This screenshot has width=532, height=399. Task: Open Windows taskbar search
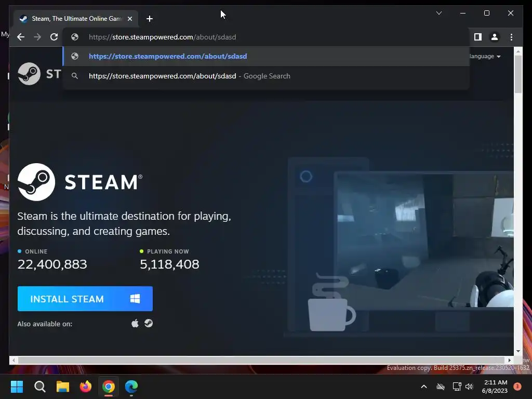[x=39, y=387]
